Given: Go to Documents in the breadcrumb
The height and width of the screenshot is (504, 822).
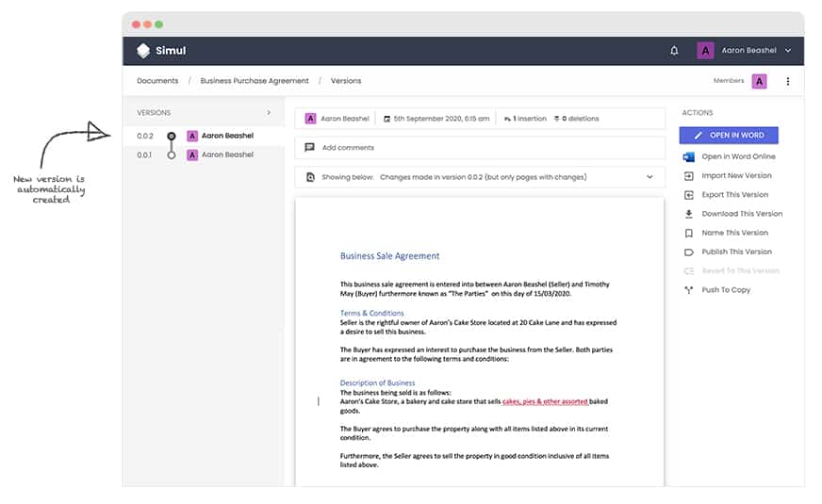Looking at the screenshot, I should (x=156, y=81).
